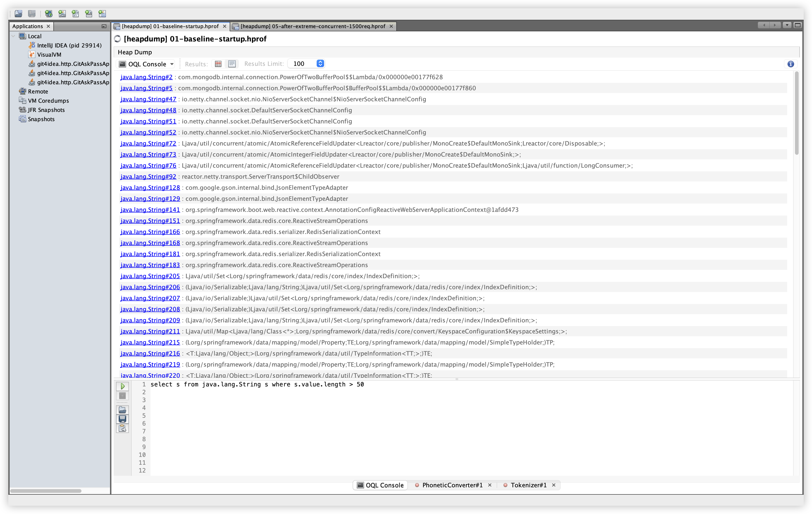Select VM Coredumps in the Applications panel
This screenshot has height=514, width=812.
(48, 100)
